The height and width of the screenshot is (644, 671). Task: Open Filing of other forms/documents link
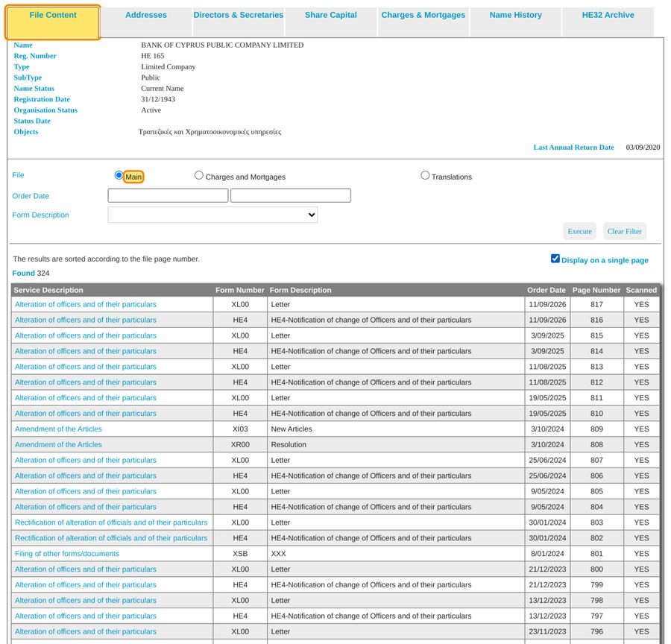(x=67, y=554)
